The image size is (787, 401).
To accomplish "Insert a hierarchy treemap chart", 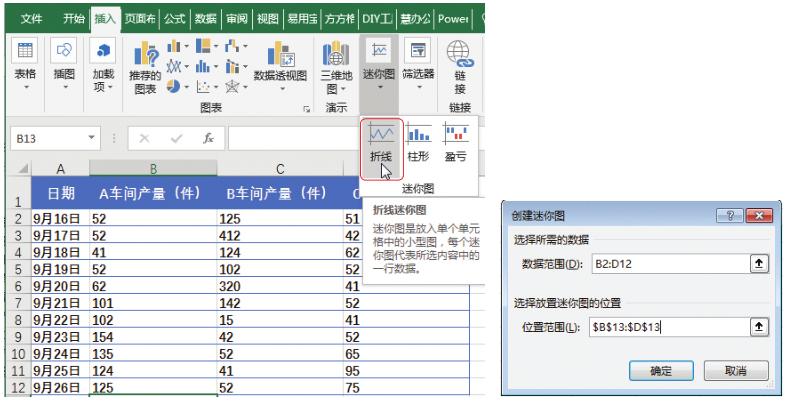I will [203, 46].
